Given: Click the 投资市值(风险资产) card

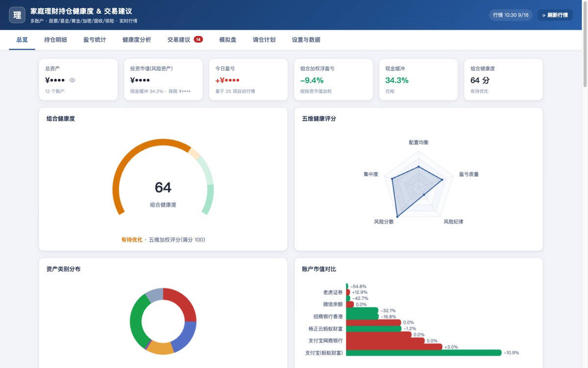Looking at the screenshot, I should (x=163, y=79).
